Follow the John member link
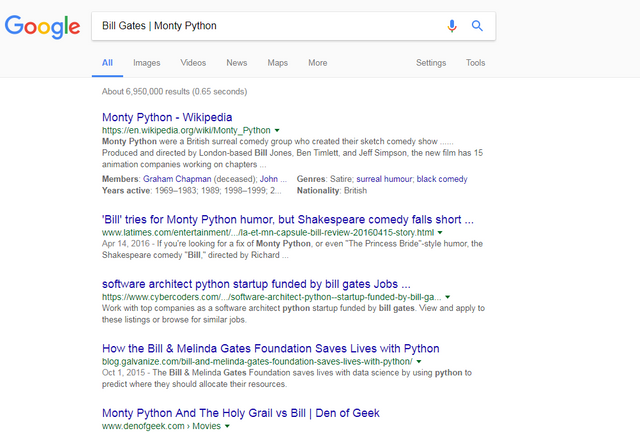 (273, 179)
